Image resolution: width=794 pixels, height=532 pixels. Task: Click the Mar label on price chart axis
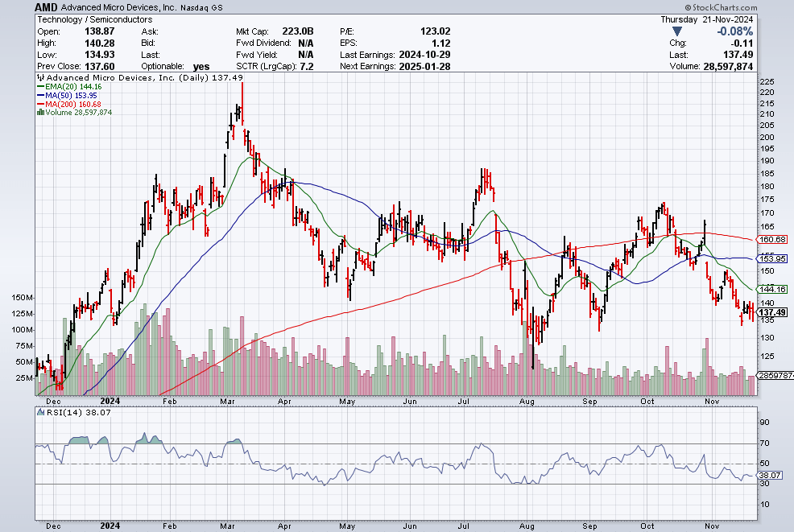pos(227,401)
